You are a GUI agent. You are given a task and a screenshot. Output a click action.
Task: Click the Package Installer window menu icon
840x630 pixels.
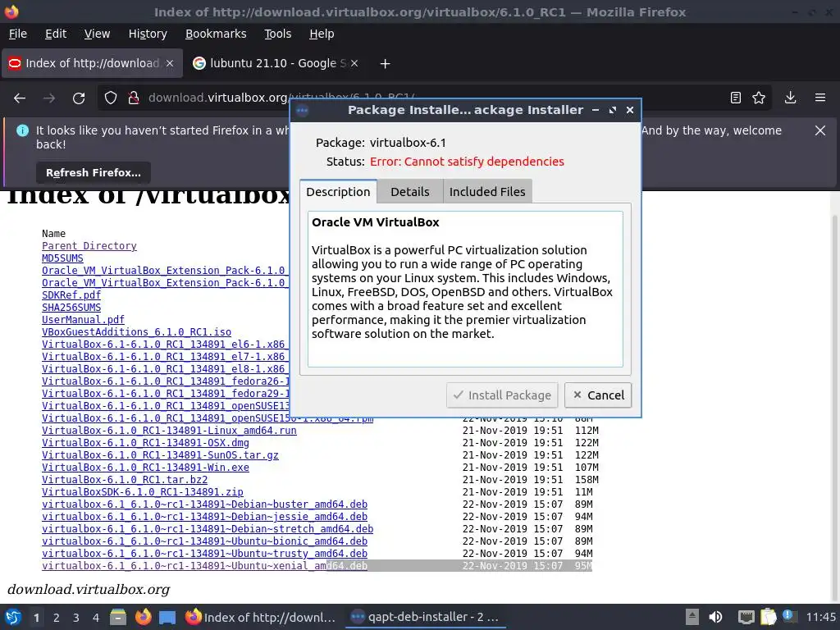[x=302, y=111]
